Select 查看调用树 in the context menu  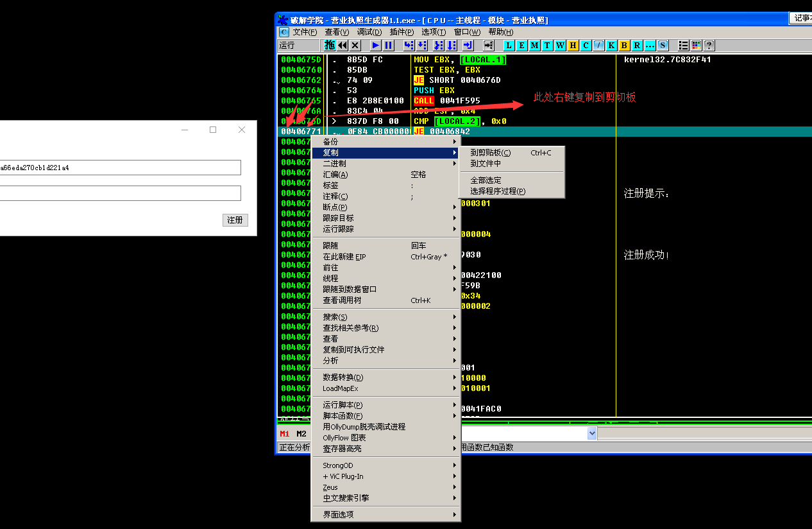click(x=385, y=300)
